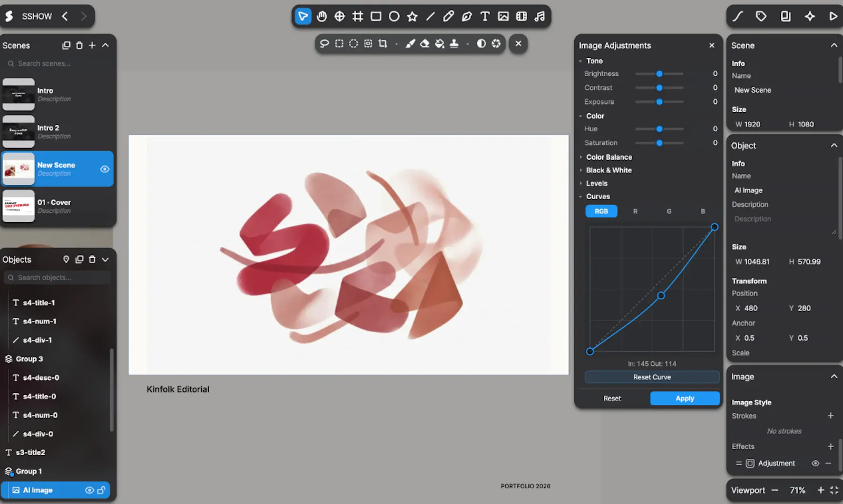Select the Clone stamp tool

(x=454, y=44)
